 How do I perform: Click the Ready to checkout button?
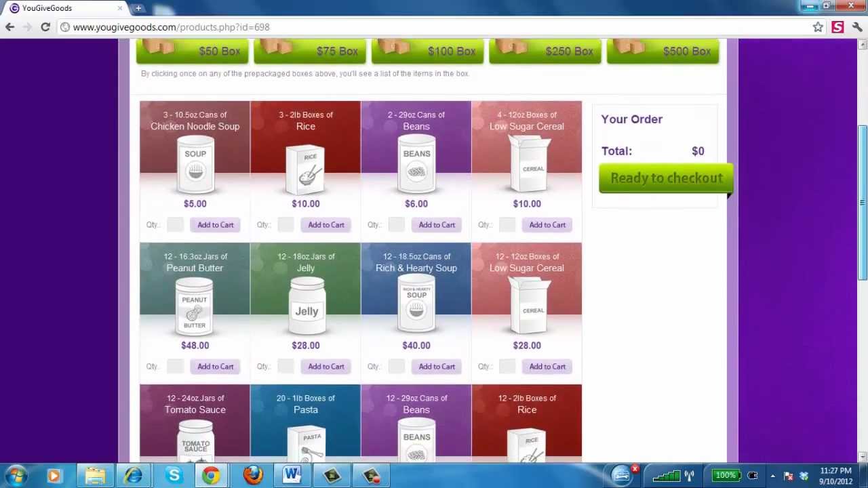[665, 178]
